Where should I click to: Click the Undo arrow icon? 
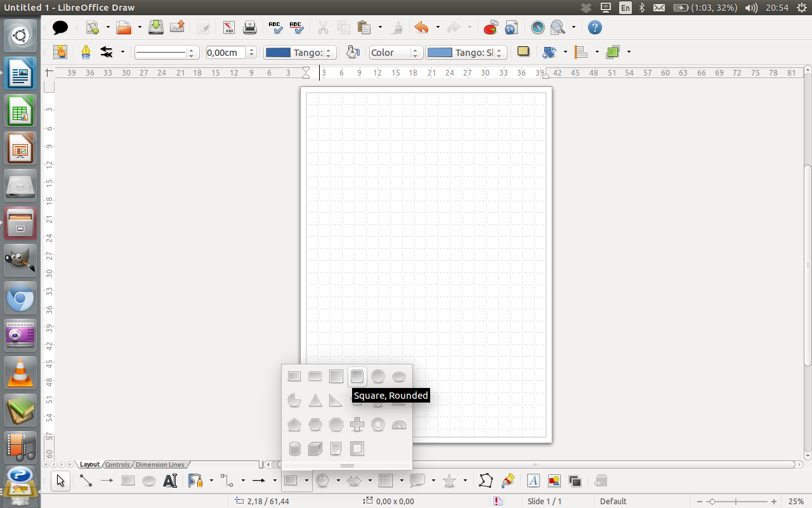421,27
